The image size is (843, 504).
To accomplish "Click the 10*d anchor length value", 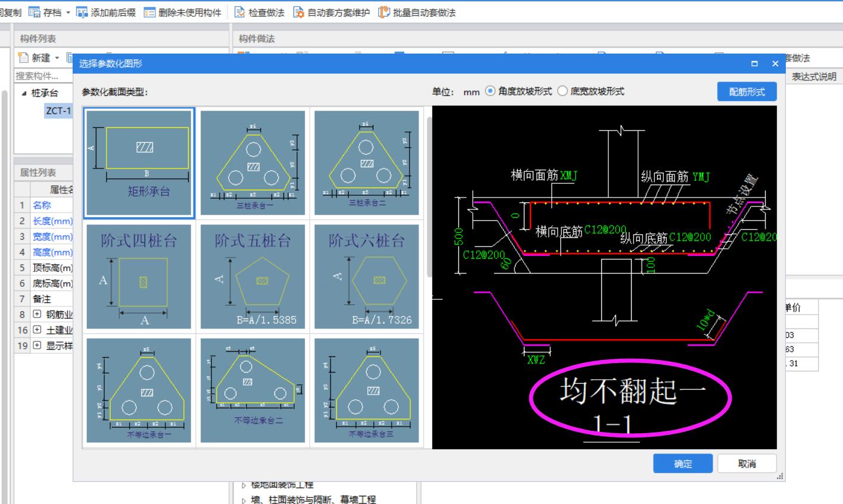I will point(706,320).
